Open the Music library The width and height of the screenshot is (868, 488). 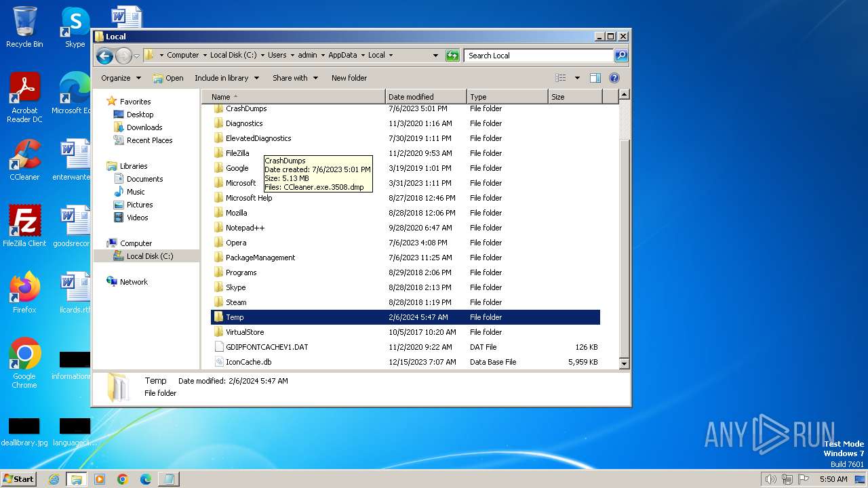(136, 192)
